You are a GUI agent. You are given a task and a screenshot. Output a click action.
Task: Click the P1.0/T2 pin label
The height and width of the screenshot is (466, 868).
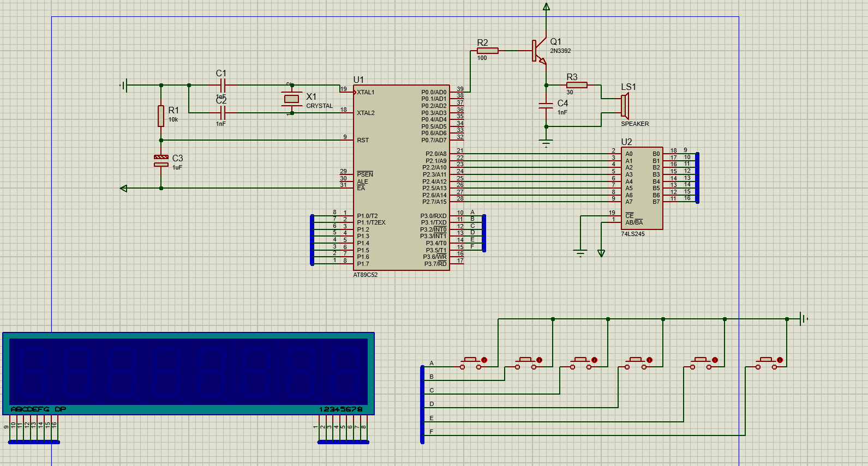367,216
